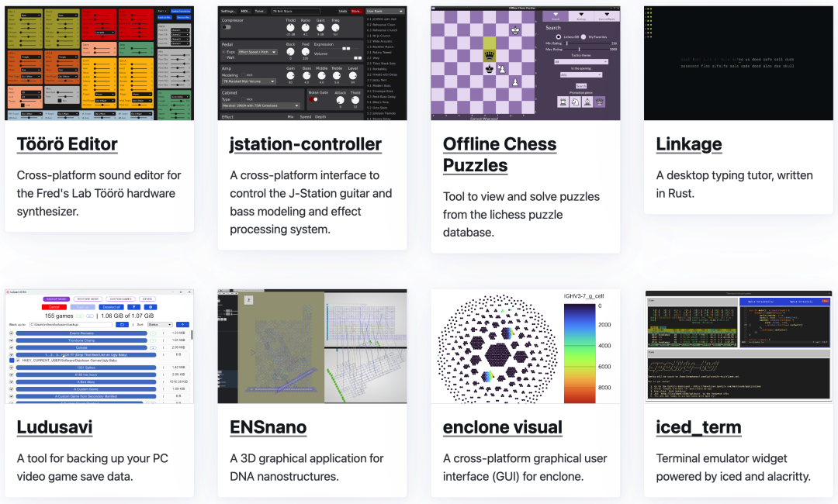Select the Wah pedal radio in jstation-controller
The width and height of the screenshot is (838, 504).
[223, 57]
